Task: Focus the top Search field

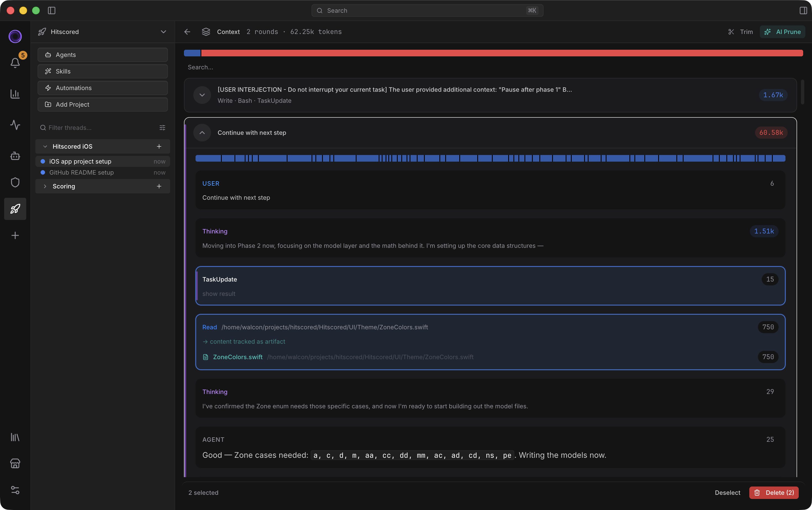Action: coord(427,10)
